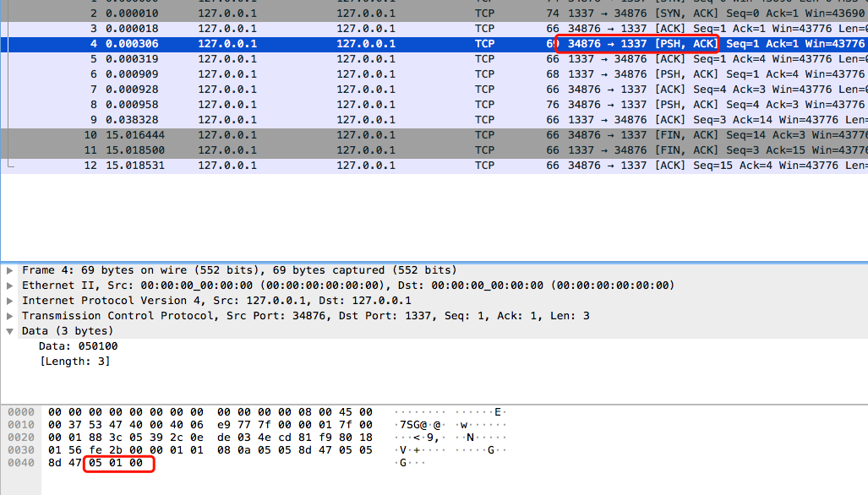Collapse the Data (3 bytes) row
The image size is (868, 495).
point(10,331)
